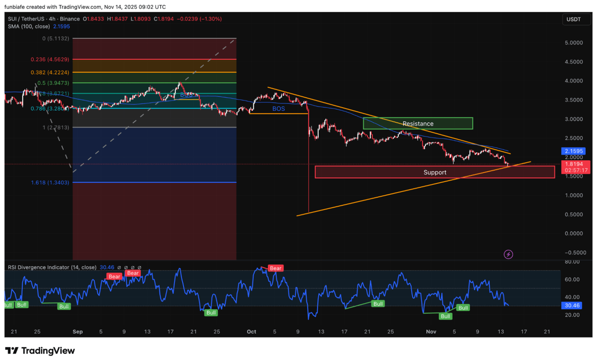The width and height of the screenshot is (597, 364).
Task: Select the Resistance zone drawing
Action: click(417, 123)
